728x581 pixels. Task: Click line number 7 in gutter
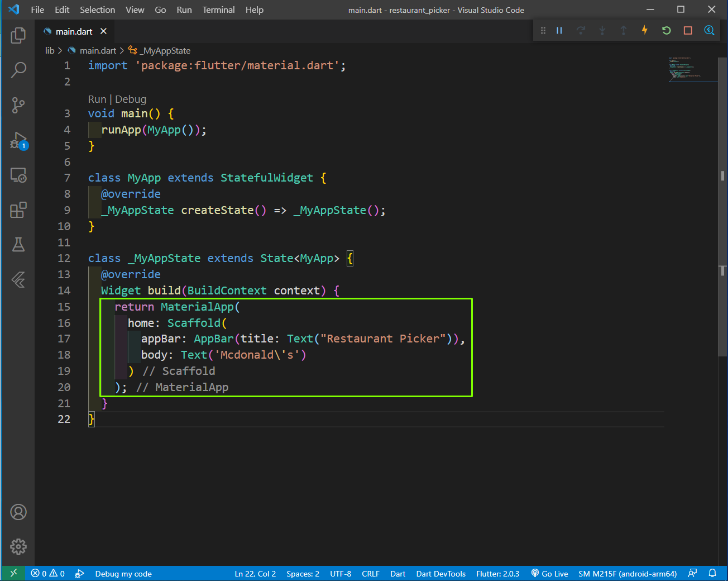tap(67, 178)
